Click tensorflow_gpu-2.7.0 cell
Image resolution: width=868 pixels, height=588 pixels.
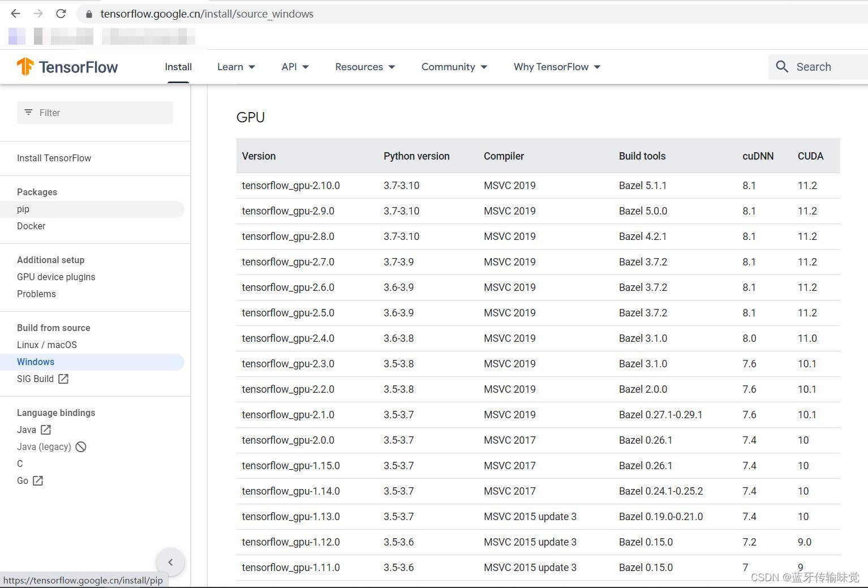288,262
